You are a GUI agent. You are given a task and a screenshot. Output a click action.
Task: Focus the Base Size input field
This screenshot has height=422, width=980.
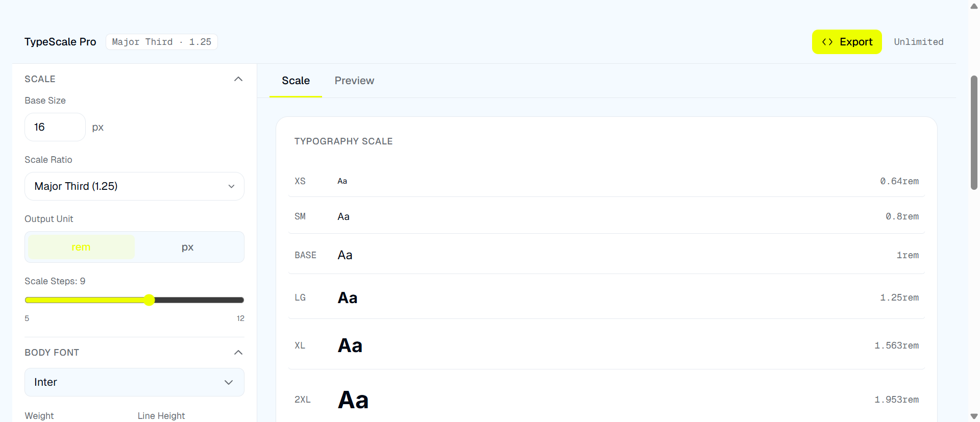tap(55, 127)
